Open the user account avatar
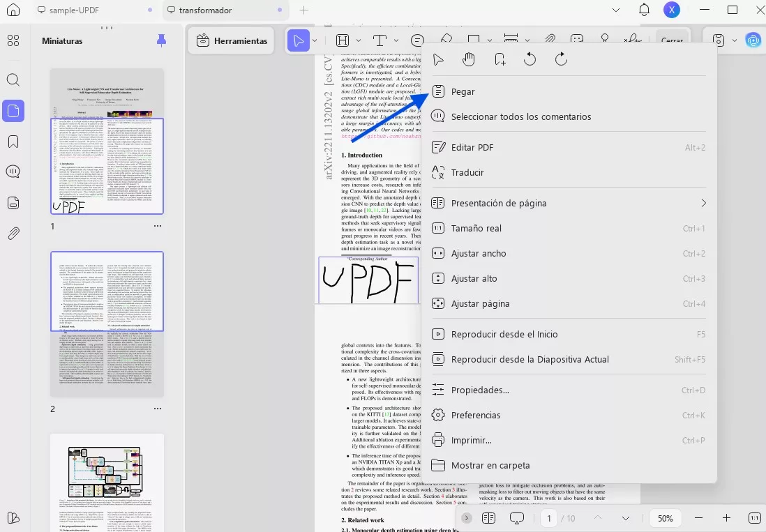Screen dimensions: 766x532 click(672, 10)
